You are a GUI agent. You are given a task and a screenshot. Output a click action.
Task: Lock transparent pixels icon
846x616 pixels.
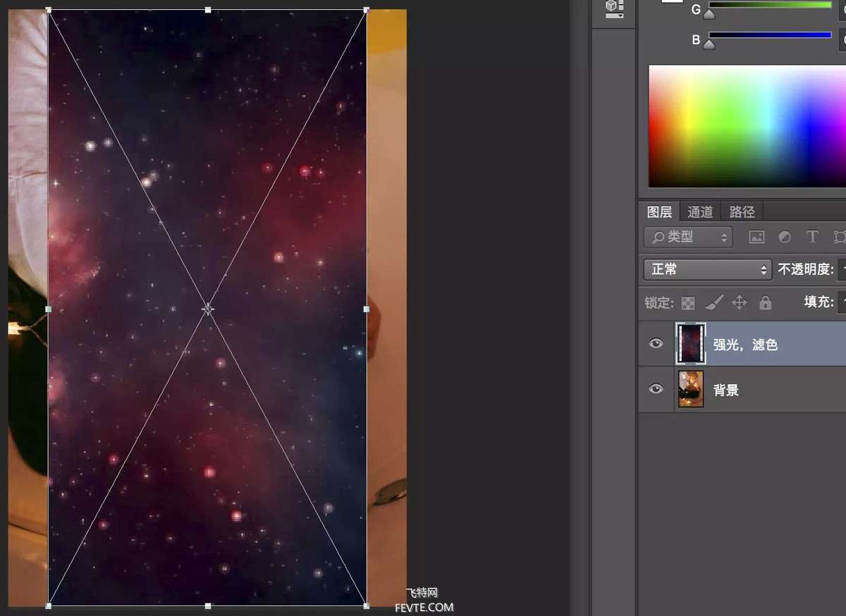(688, 303)
